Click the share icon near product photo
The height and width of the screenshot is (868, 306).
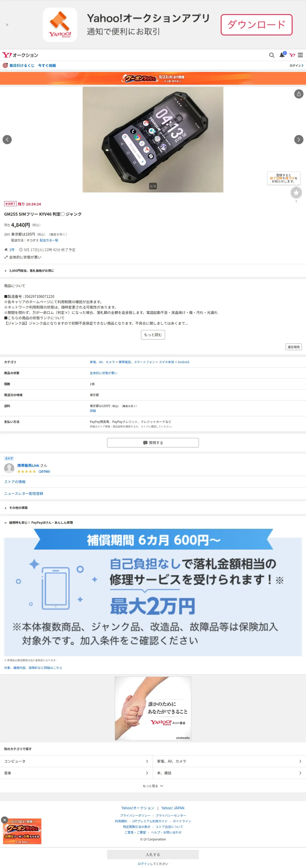pos(299,94)
